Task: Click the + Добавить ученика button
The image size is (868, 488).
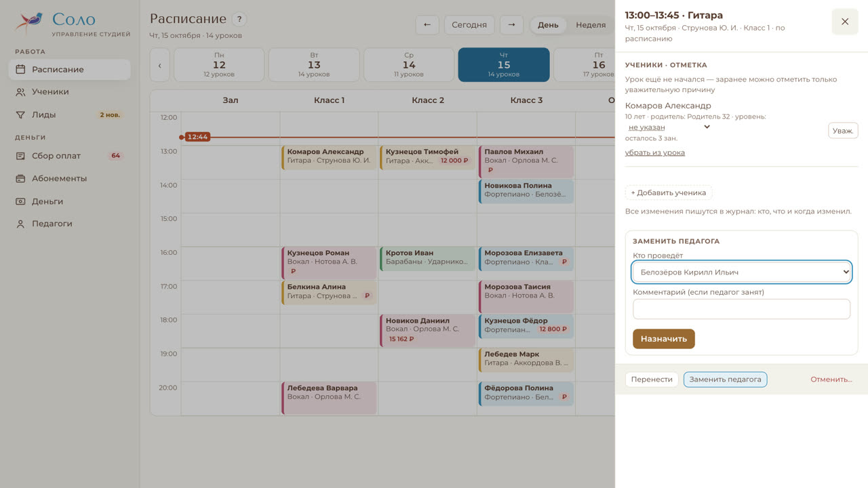Action: click(x=669, y=192)
